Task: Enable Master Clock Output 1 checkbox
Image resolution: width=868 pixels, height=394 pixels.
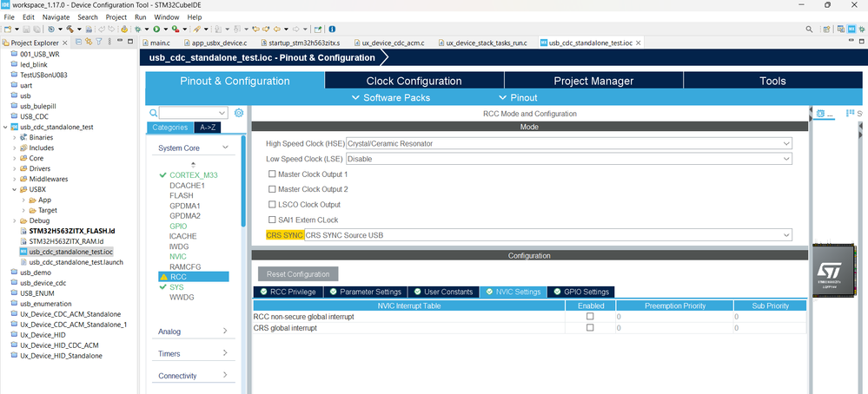Action: [x=272, y=174]
